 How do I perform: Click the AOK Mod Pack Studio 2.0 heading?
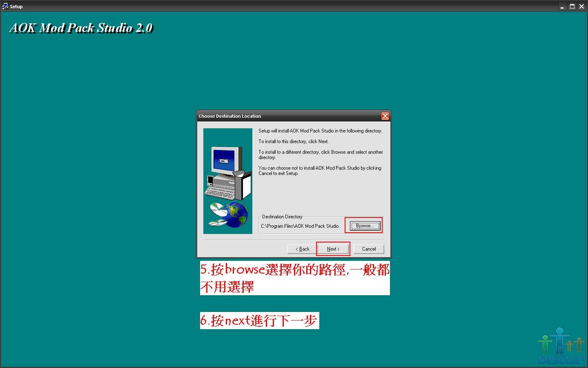coord(81,28)
